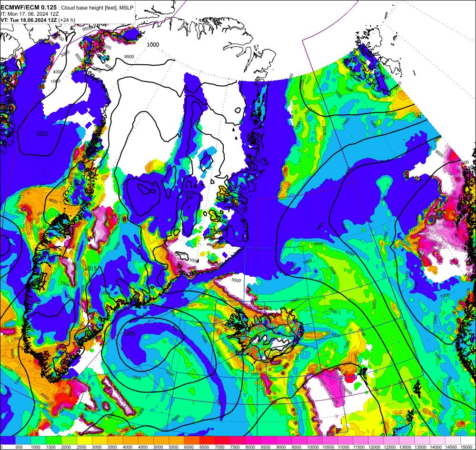Viewport: 476px width, 450px height.
Task: Click the '6000' legend scale label
Action: (x=189, y=447)
